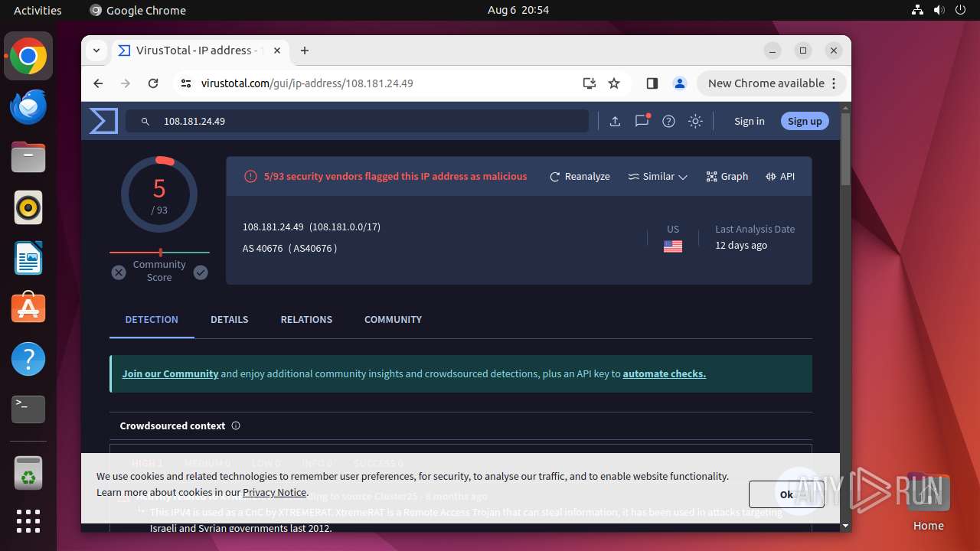Viewport: 980px width, 551px height.
Task: Open the Chrome profile icon
Action: [679, 83]
